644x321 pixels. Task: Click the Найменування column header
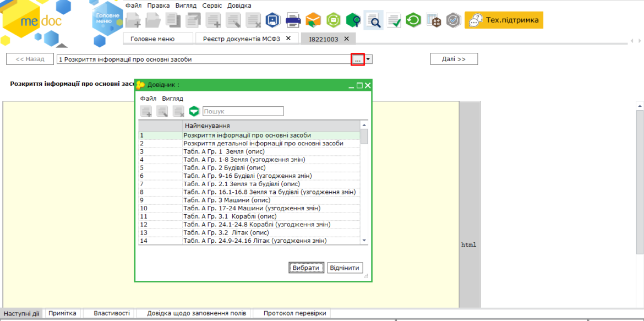(271, 126)
